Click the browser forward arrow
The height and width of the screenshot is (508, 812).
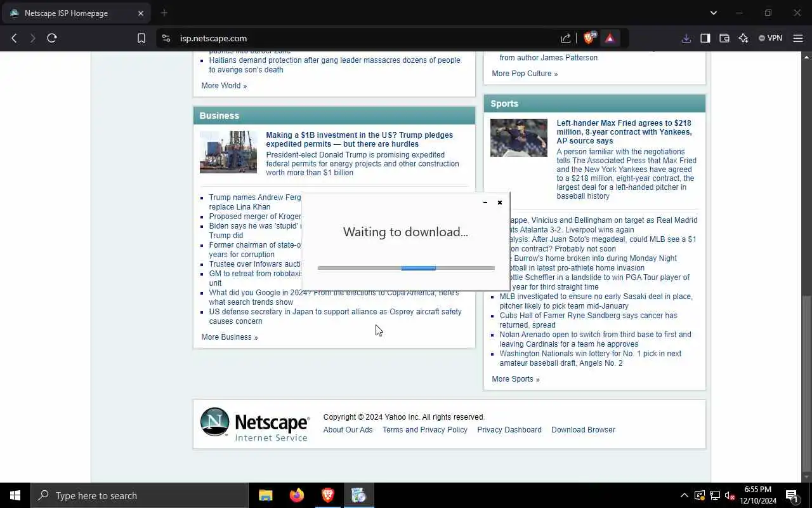point(33,38)
